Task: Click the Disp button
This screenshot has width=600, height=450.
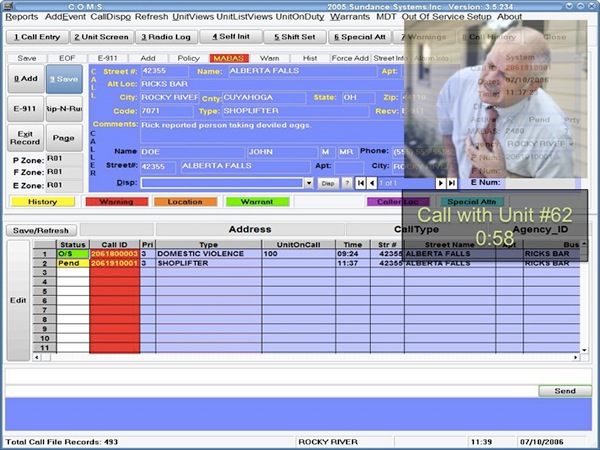Action: (x=328, y=183)
